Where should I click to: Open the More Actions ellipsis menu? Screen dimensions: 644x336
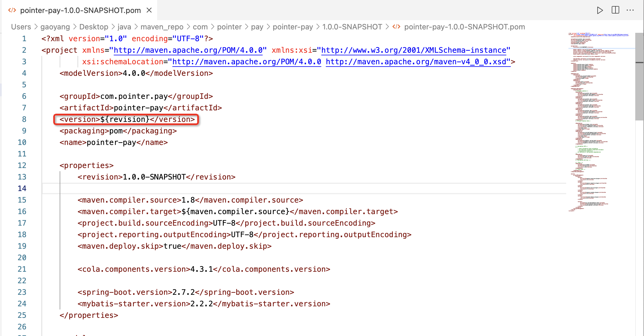click(x=630, y=10)
